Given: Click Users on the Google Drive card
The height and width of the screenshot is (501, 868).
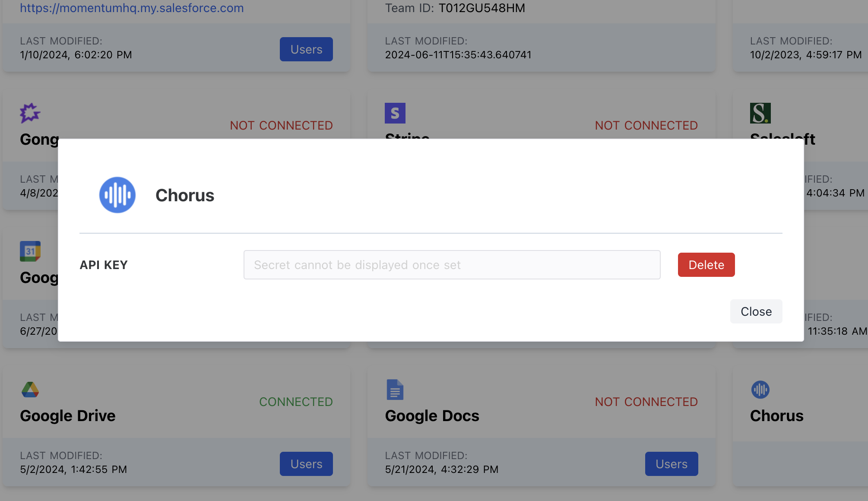Looking at the screenshot, I should coord(306,463).
